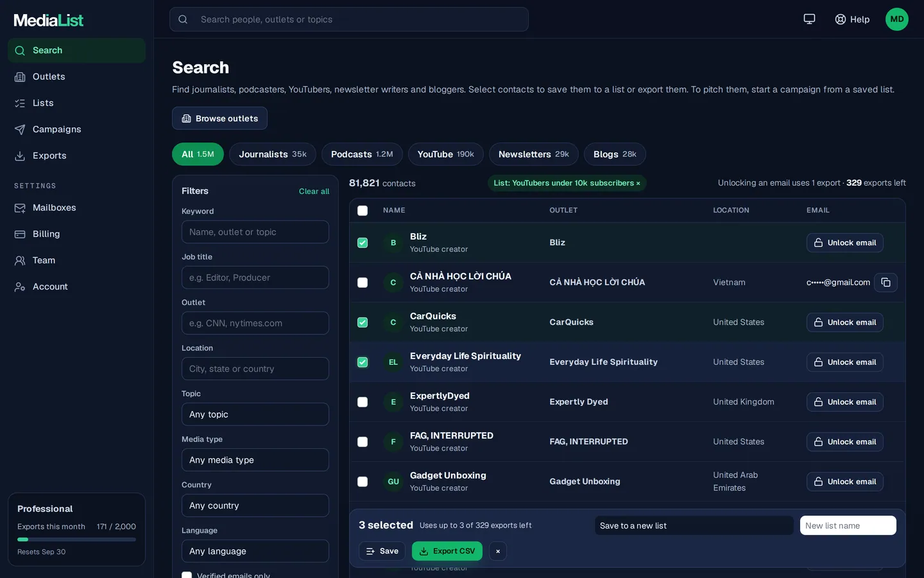Switch to the Podcasts tab

[x=362, y=154]
